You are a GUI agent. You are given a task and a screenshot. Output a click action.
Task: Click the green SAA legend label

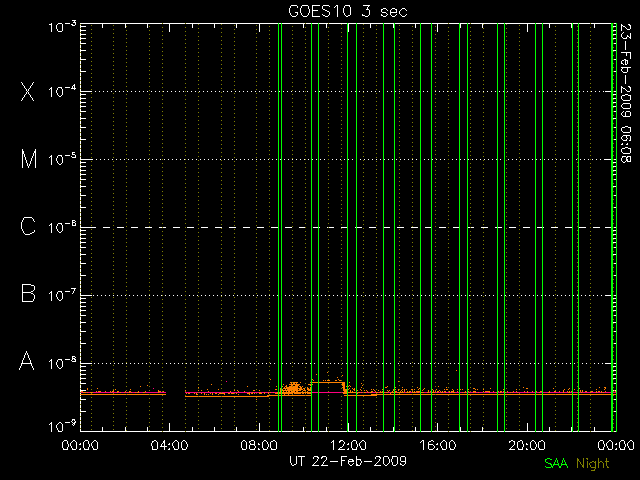tap(556, 463)
